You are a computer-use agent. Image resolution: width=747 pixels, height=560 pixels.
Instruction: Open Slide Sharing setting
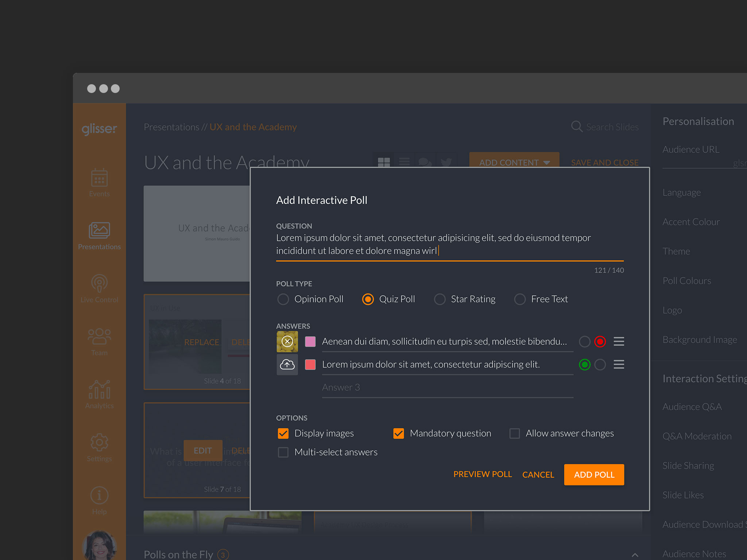[x=688, y=466]
